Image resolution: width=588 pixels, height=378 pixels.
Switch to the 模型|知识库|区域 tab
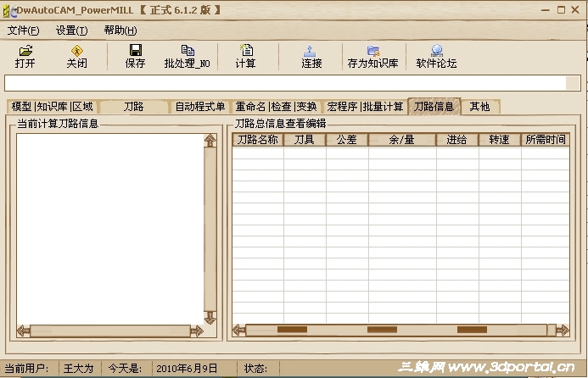[52, 107]
